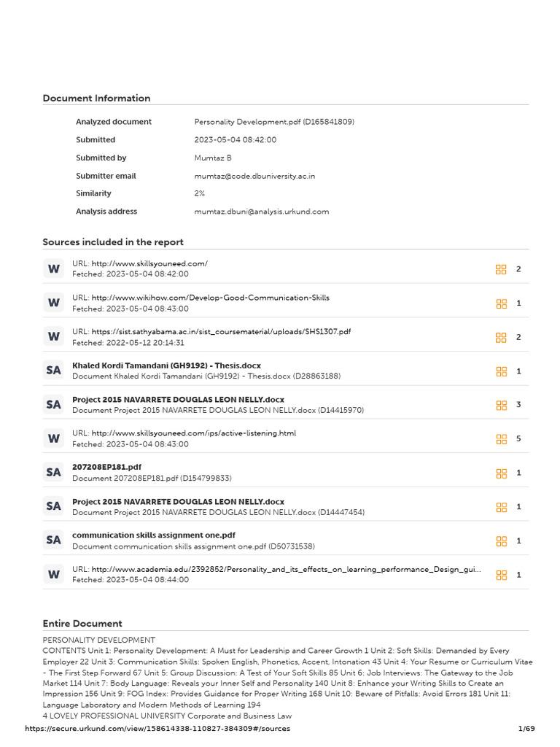
Task: Click the grid icon for communication skills assignment one.pdf
Action: pyautogui.click(x=501, y=541)
